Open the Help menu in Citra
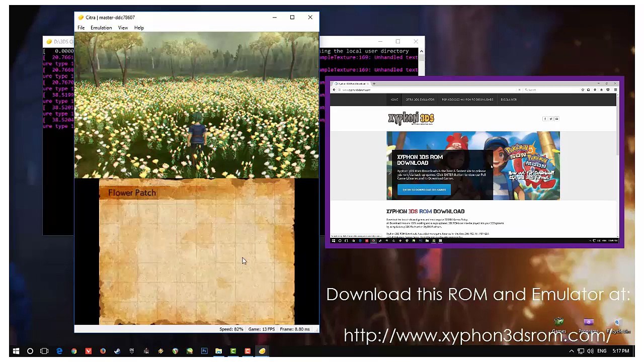 139,28
